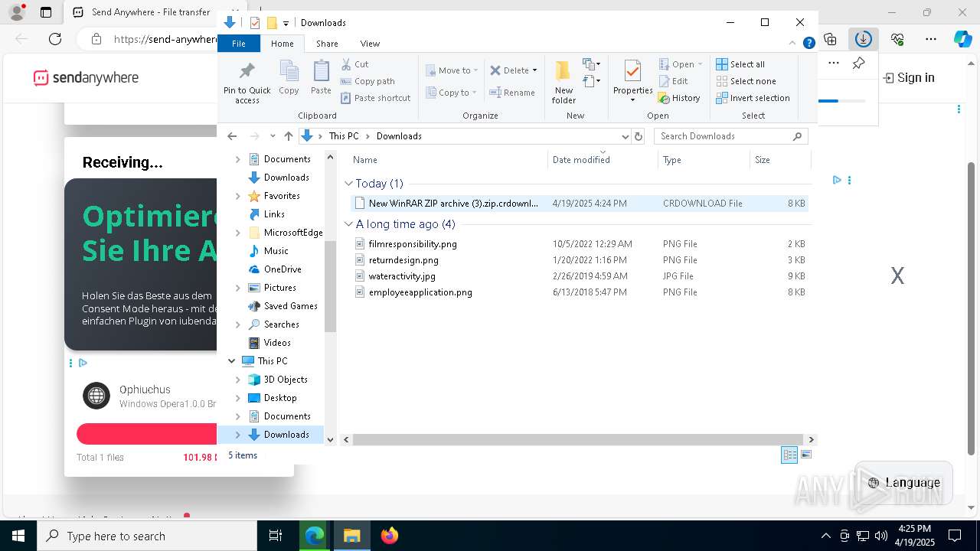The width and height of the screenshot is (980, 551).
Task: Click Invert selection in ribbon
Action: (x=753, y=98)
